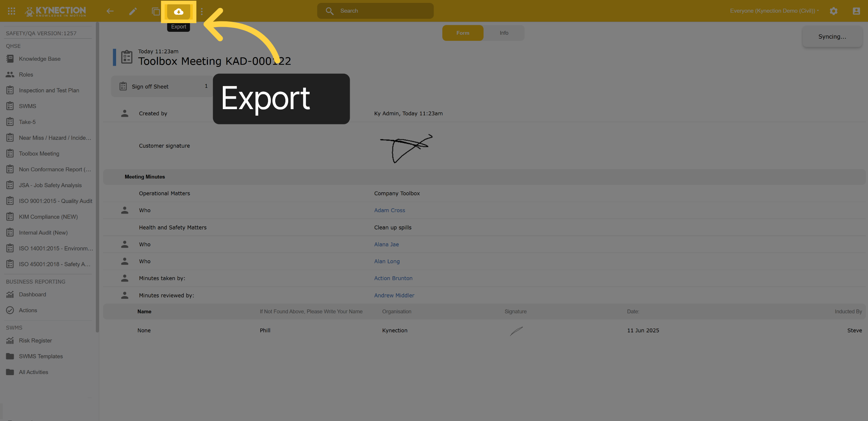The image size is (868, 421).
Task: Open the Andrew Middler link
Action: [x=394, y=295]
